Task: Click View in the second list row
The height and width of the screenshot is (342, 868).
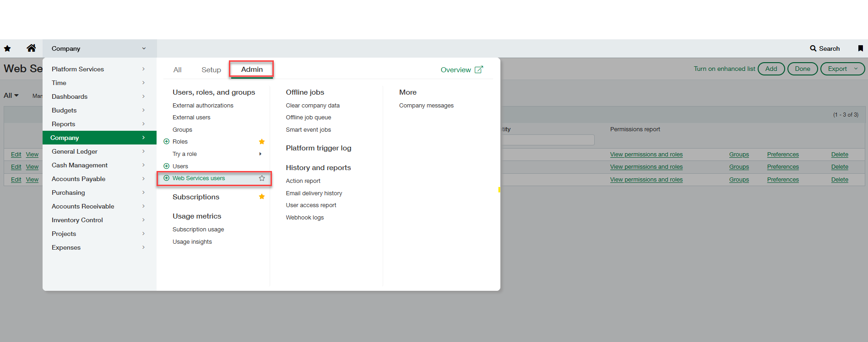Action: [x=32, y=167]
